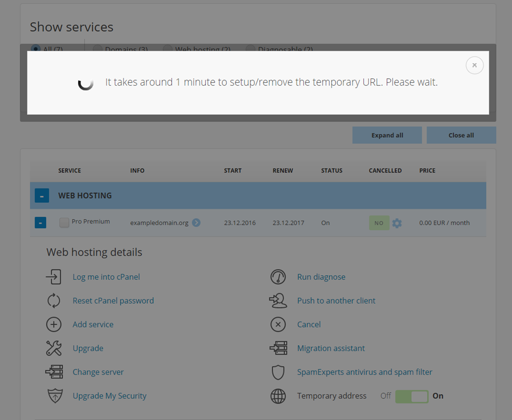Click the Change server icon

54,372
